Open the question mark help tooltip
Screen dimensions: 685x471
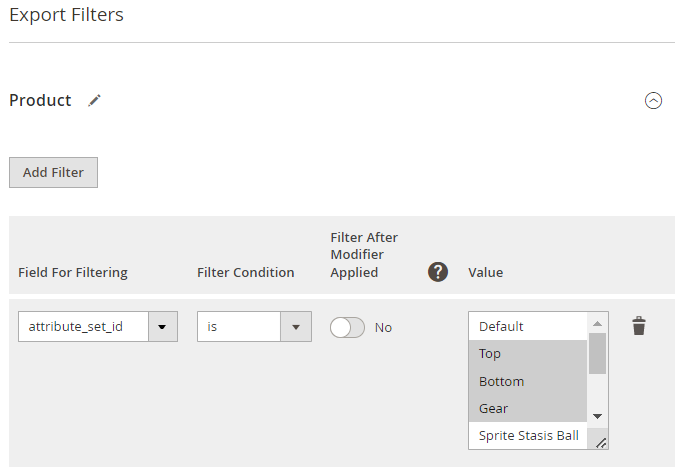437,272
